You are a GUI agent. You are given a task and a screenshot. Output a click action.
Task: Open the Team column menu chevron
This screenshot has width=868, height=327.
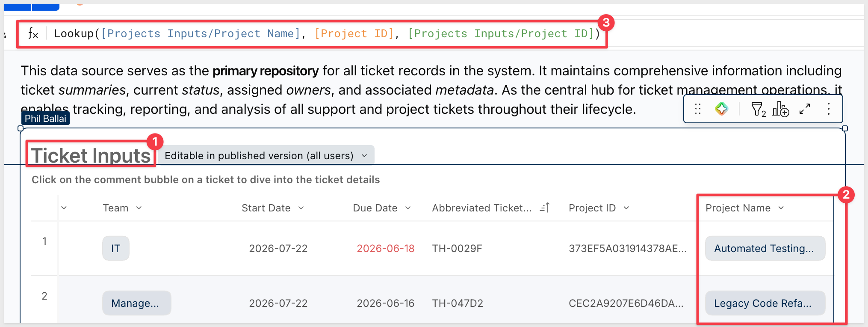coord(139,208)
